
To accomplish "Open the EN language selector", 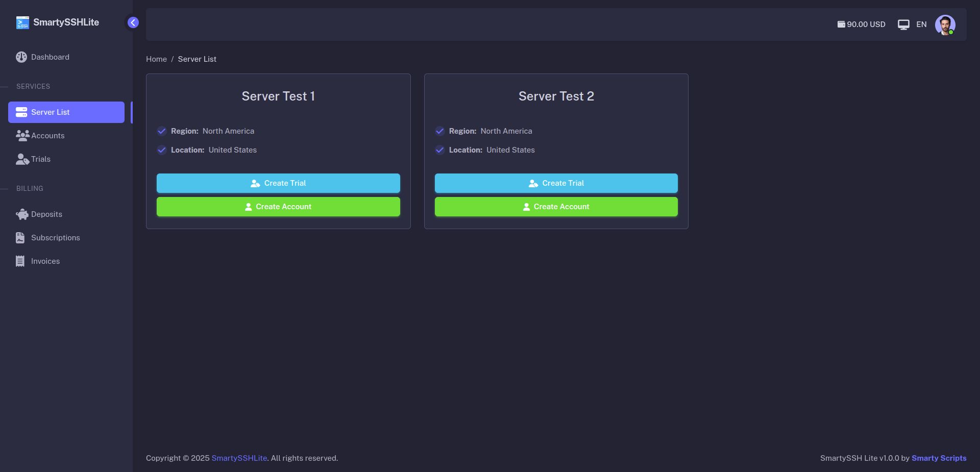I will [x=921, y=24].
